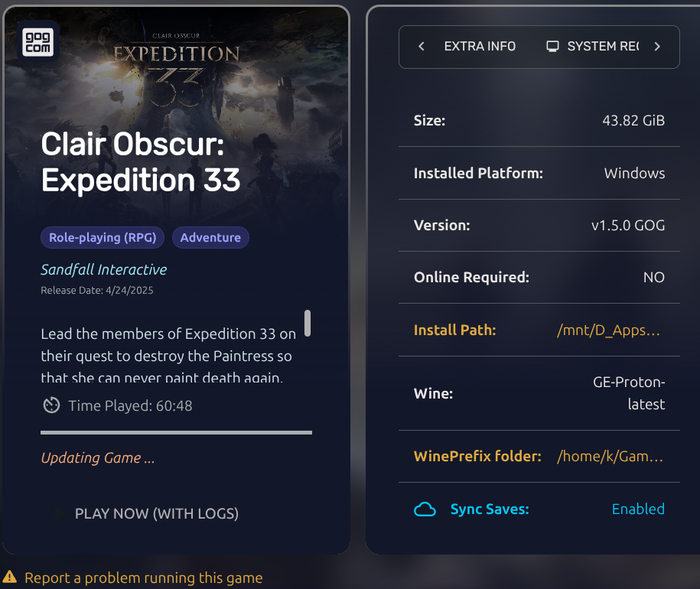Click the Sync Saves Enabled status
The image size is (700, 589).
(x=638, y=509)
